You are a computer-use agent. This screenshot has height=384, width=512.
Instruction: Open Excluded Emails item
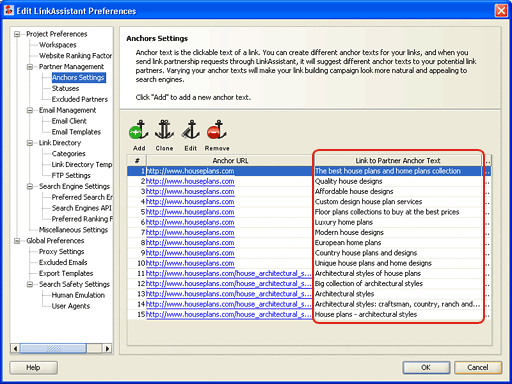[x=63, y=263]
